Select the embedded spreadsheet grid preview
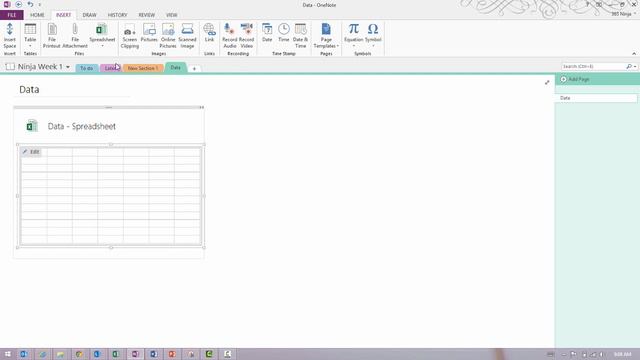Viewport: 640px width, 360px height. 111,196
